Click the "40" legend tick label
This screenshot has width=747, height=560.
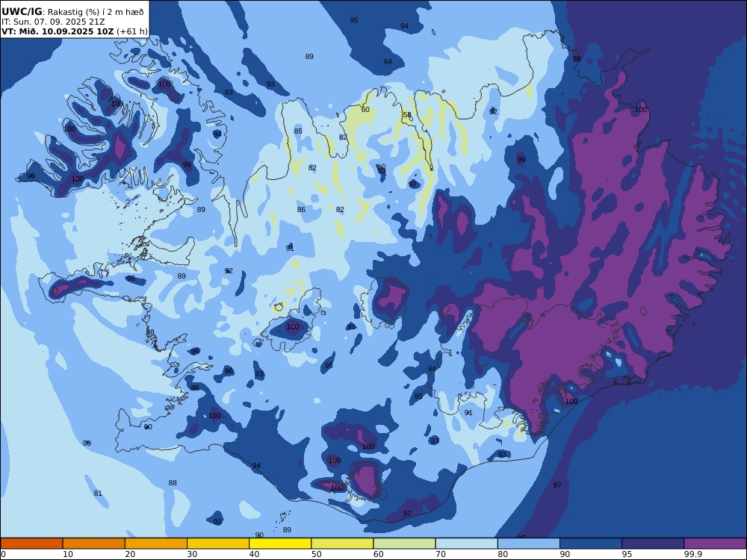pyautogui.click(x=255, y=554)
